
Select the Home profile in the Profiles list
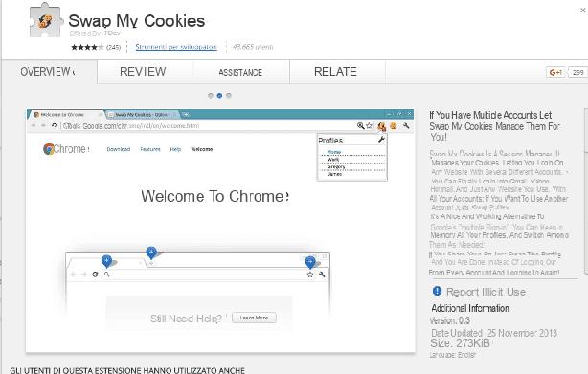[334, 152]
